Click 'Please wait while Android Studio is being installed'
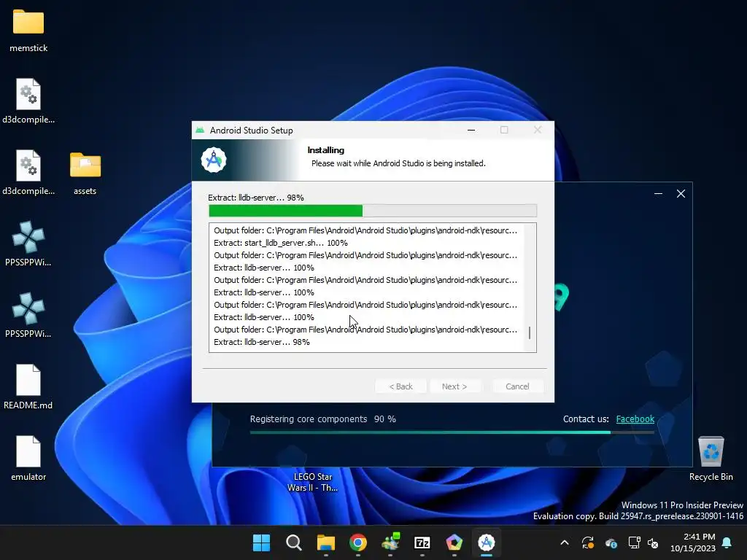This screenshot has width=747, height=560. pos(398,163)
